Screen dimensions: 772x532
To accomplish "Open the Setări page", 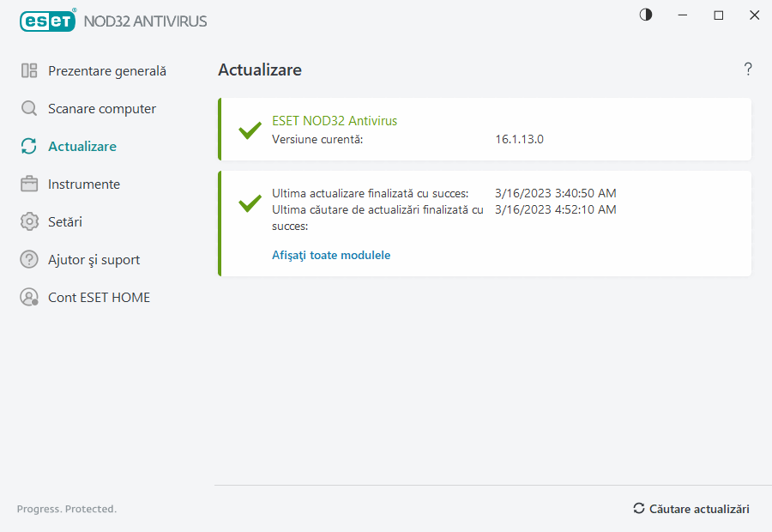I will pos(65,222).
